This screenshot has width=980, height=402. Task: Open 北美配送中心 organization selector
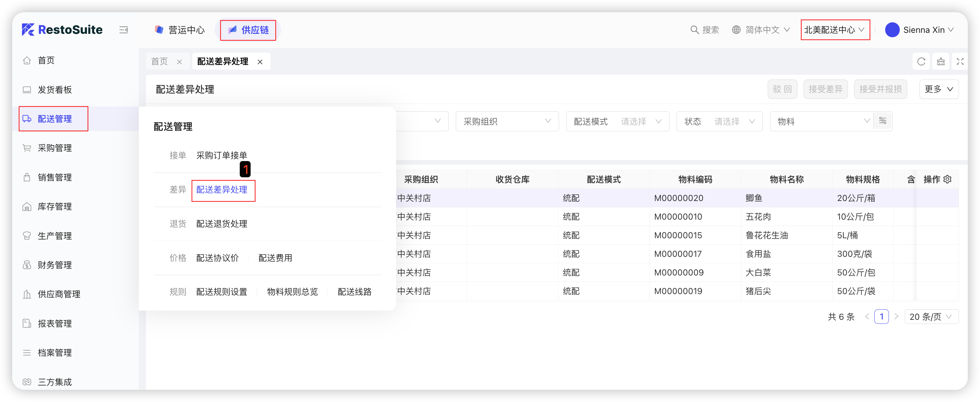835,30
